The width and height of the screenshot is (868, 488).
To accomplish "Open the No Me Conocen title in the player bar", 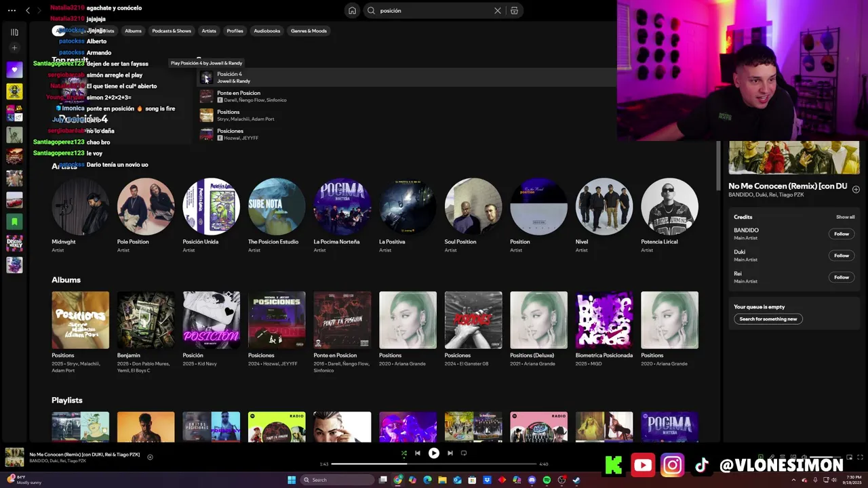I will click(85, 454).
